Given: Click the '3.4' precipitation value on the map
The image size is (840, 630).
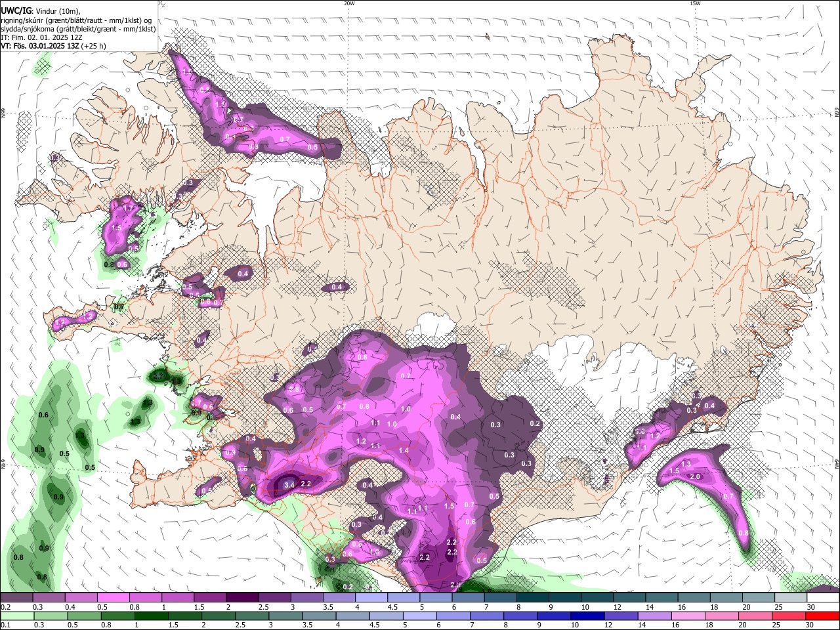Looking at the screenshot, I should coord(289,484).
